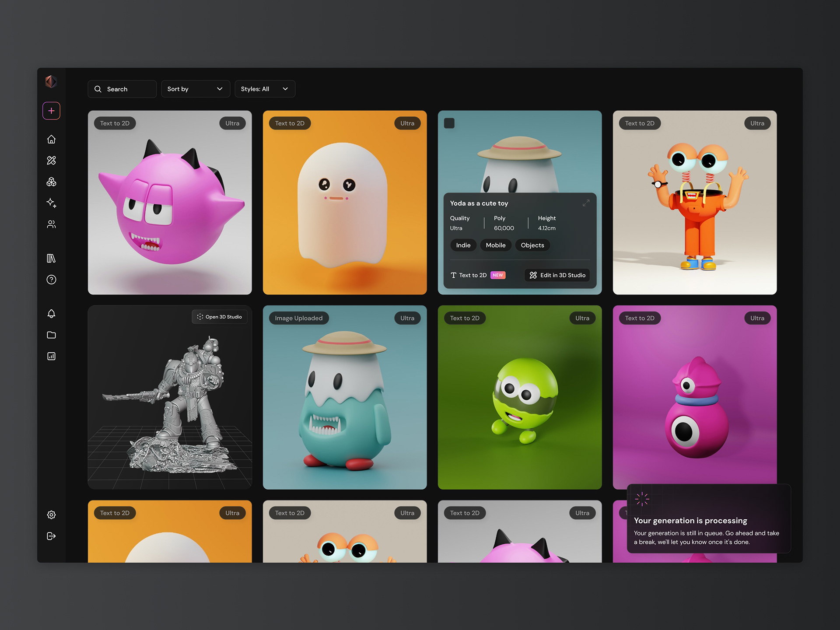Open the folder icon in sidebar
840x630 pixels.
(x=51, y=335)
